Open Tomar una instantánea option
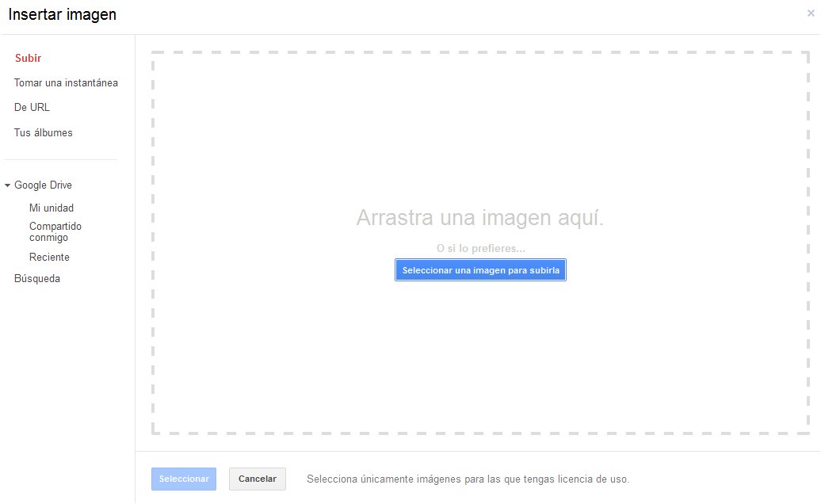Image resolution: width=821 pixels, height=504 pixels. (x=66, y=82)
